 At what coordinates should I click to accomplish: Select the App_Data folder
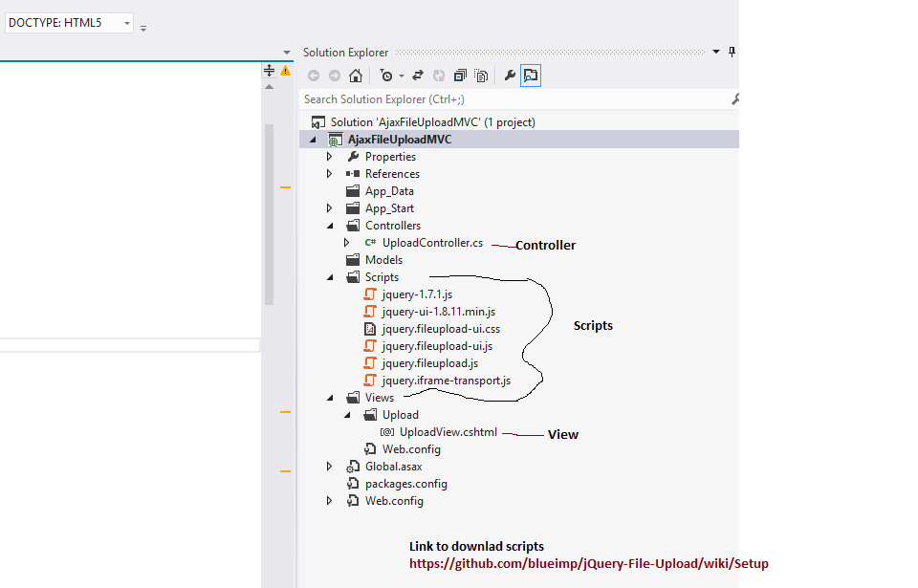click(x=389, y=191)
